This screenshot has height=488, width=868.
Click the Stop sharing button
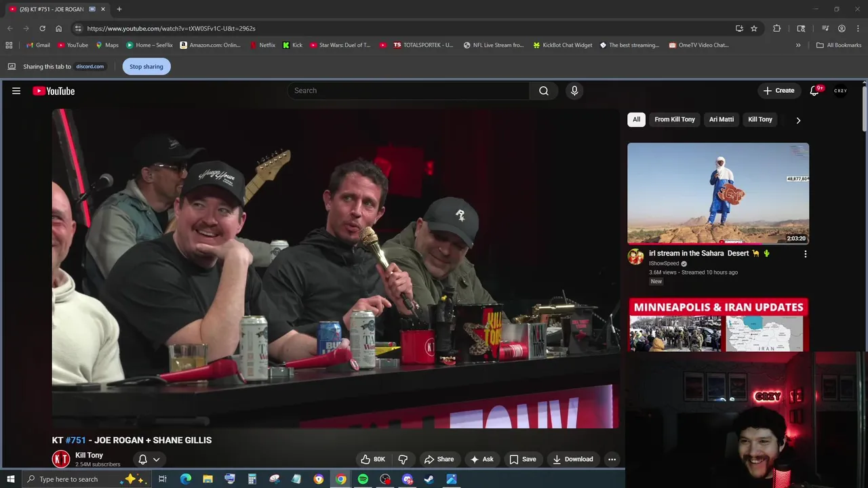tap(146, 66)
